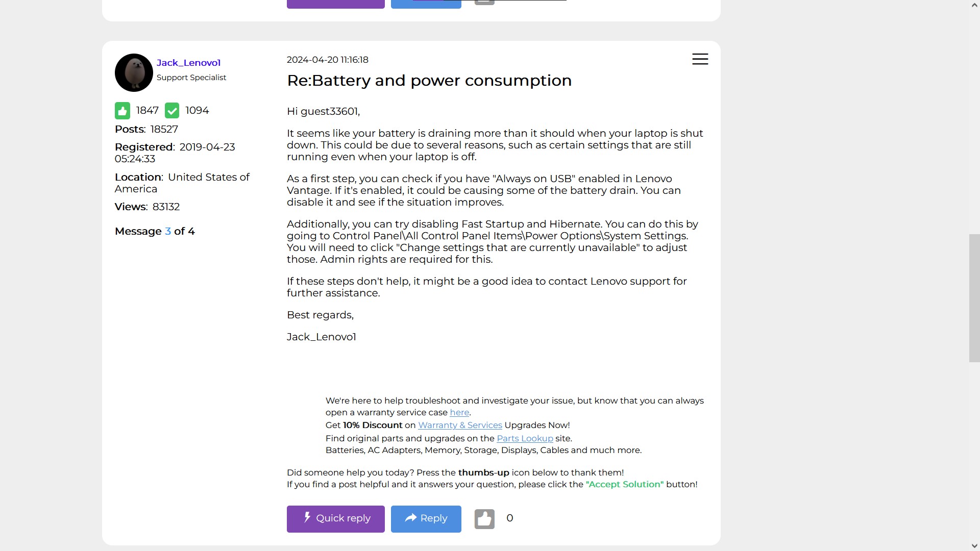The width and height of the screenshot is (980, 551).
Task: Open the Parts Lookup site link
Action: (525, 438)
